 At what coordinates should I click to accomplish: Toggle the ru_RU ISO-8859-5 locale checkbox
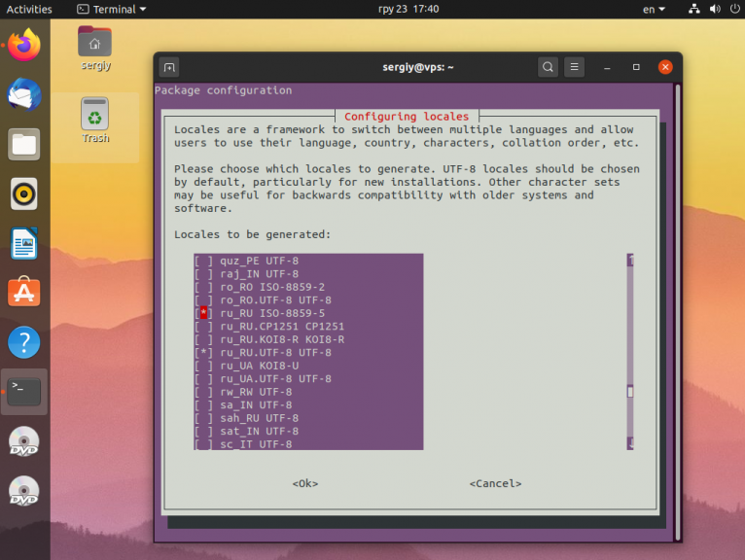[204, 313]
